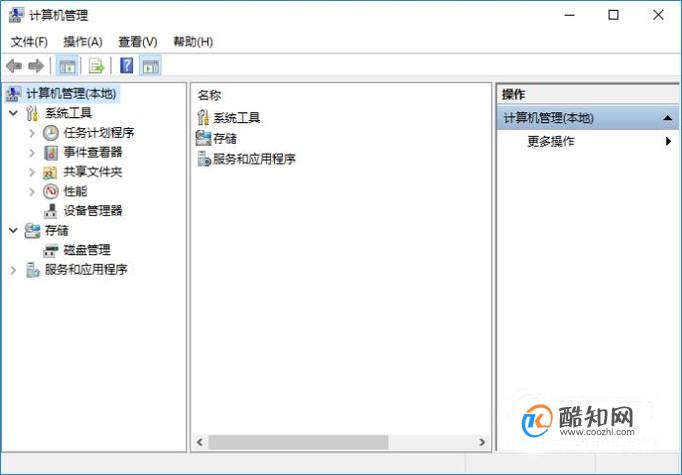Select 任务计划程序 label in tree
Viewport: 682px width, 475px height.
[99, 132]
